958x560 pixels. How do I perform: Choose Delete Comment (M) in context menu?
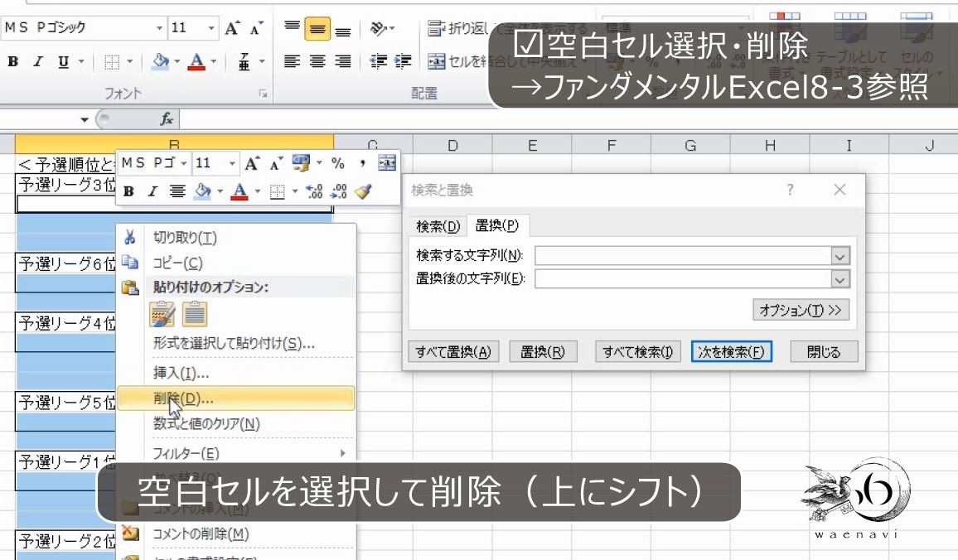click(236, 533)
